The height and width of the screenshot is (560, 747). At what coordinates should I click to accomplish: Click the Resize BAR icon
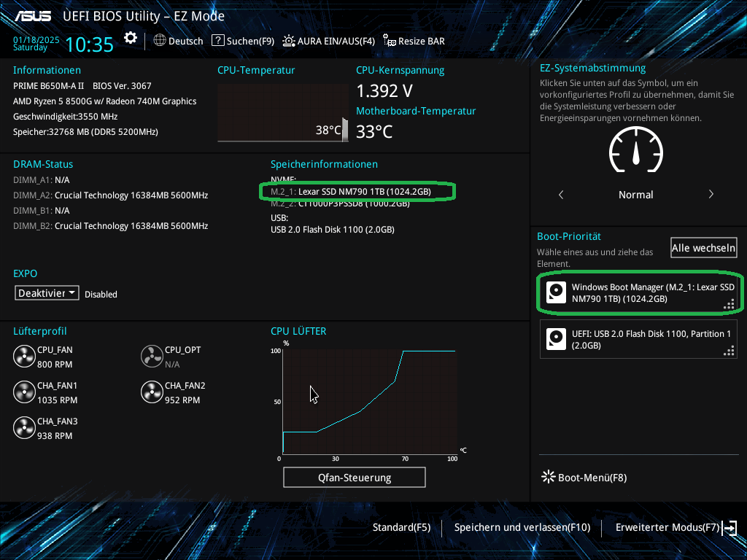[390, 41]
